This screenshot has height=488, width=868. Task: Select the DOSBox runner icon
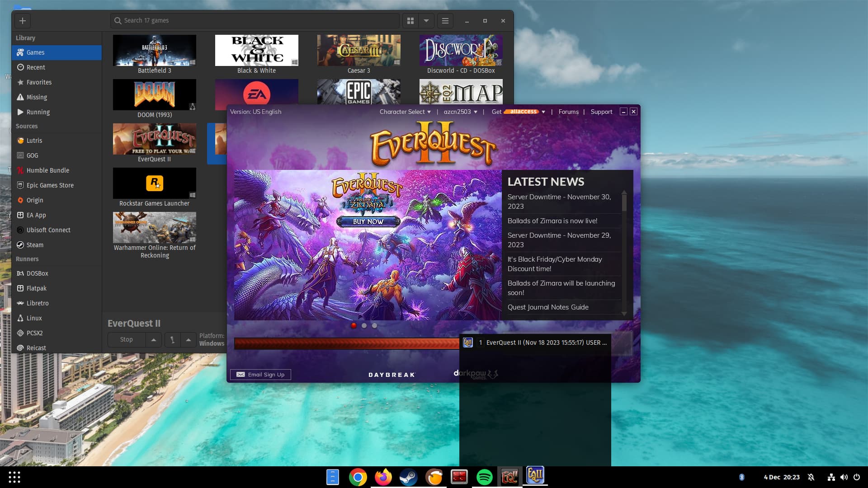click(x=20, y=273)
